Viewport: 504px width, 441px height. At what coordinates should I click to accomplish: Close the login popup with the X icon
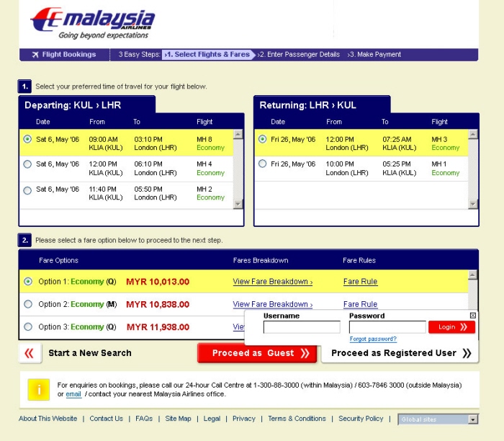(x=473, y=316)
